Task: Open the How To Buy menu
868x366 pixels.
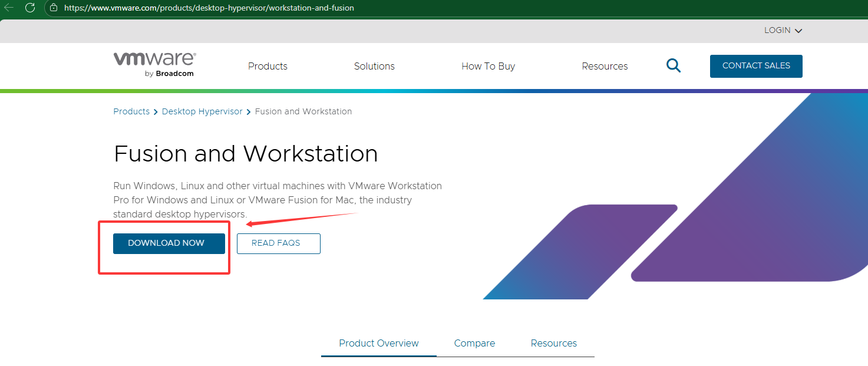Action: tap(488, 66)
